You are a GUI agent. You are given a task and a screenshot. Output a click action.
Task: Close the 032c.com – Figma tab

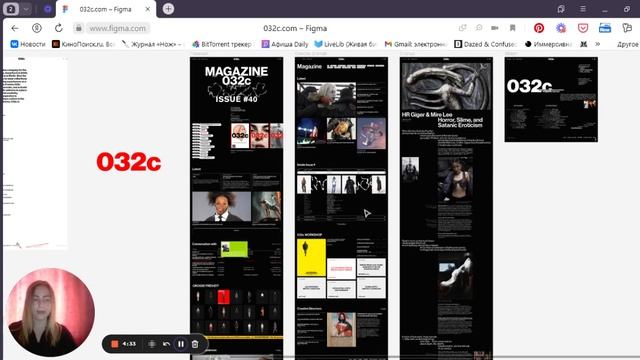[x=148, y=9]
